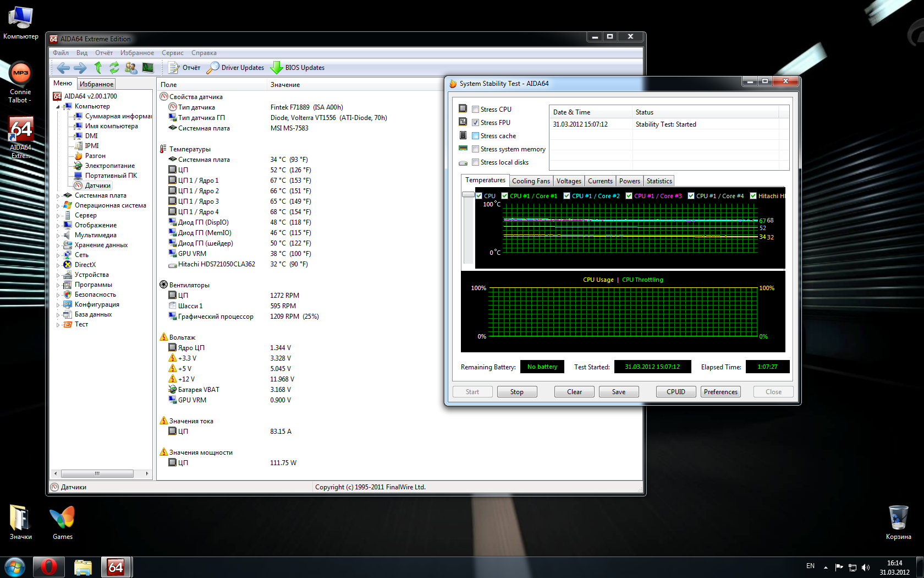Enable Stress cache checkbox
The image size is (924, 578).
pos(475,136)
